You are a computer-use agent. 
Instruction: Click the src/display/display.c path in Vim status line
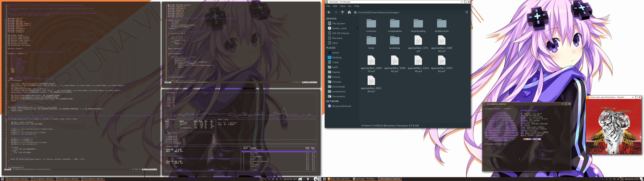[x=32, y=169]
